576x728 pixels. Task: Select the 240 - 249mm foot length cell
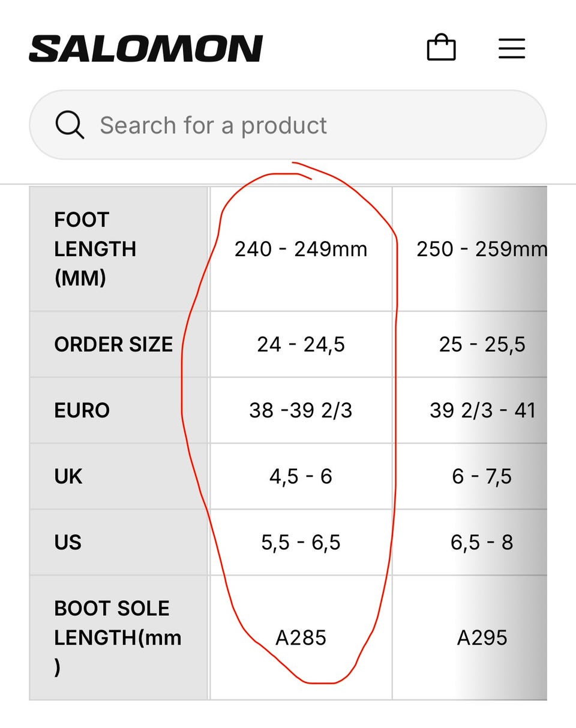click(x=301, y=249)
